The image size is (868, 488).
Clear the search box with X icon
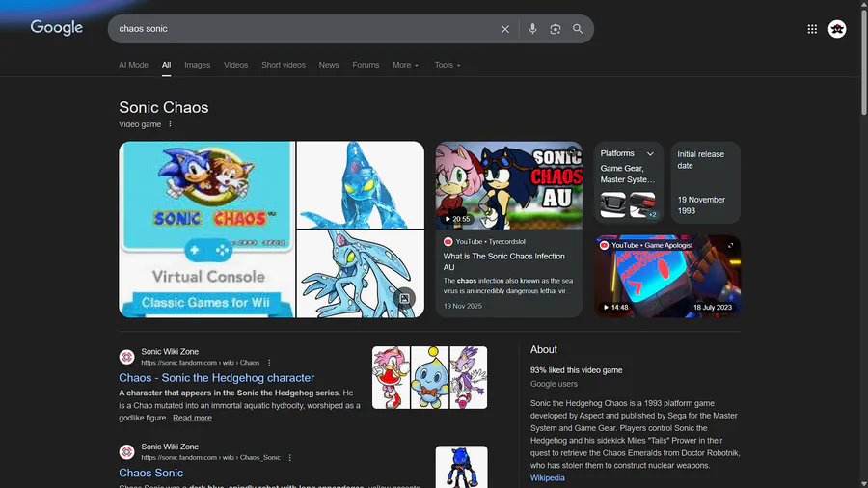pos(504,29)
